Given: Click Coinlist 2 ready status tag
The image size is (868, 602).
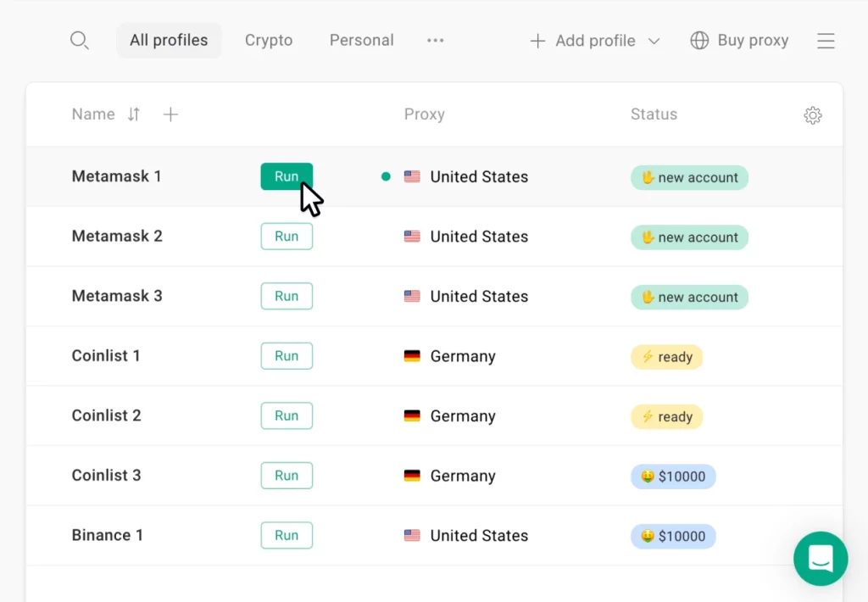Looking at the screenshot, I should pos(666,416).
